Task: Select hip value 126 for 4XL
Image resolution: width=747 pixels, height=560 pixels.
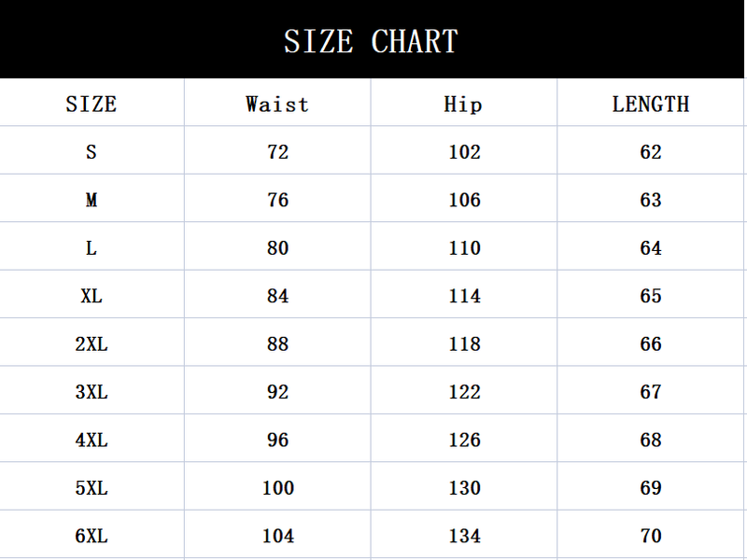Action: (x=464, y=440)
